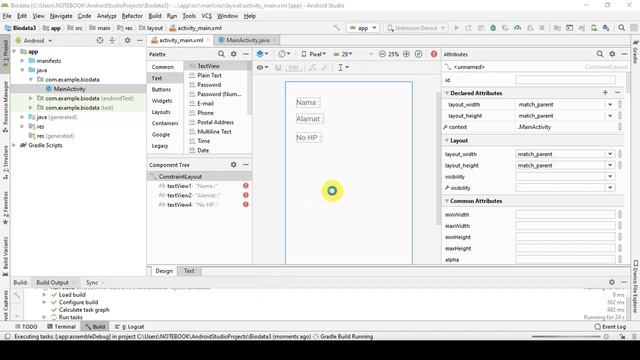Open the Logcat tool window
The height and width of the screenshot is (360, 640).
pos(130,327)
